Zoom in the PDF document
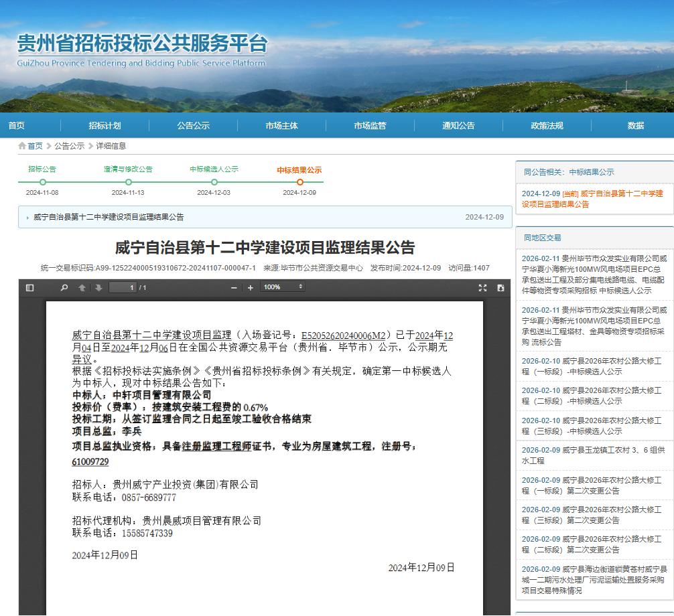The image size is (674, 616). tap(251, 288)
